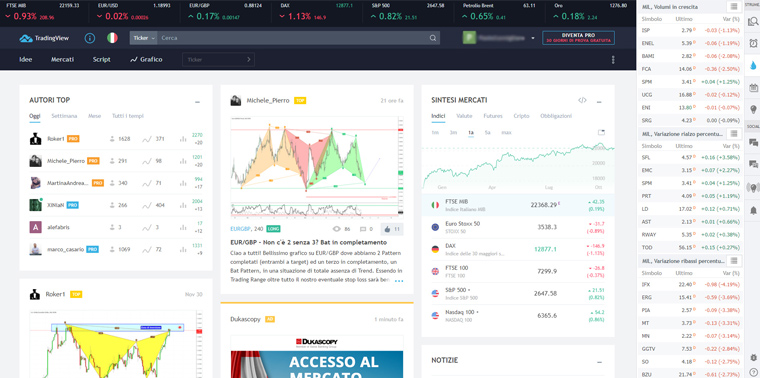The height and width of the screenshot is (378, 760).
Task: Switch Autori Top to Settimana tab
Action: pos(64,116)
